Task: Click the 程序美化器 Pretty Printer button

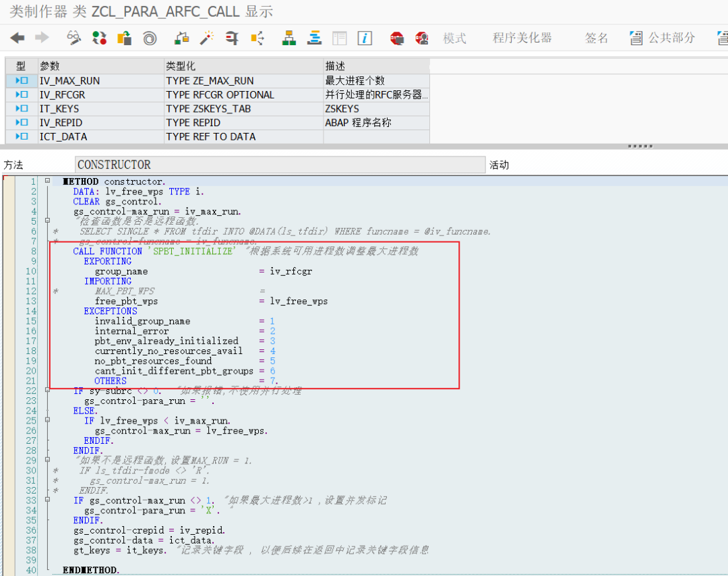Action: (522, 38)
